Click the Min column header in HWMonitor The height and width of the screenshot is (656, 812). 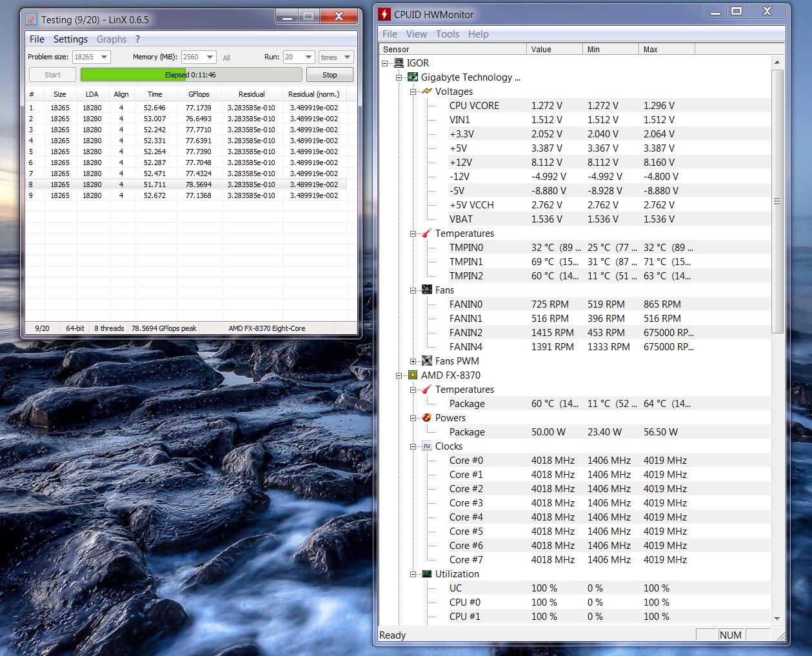pos(610,49)
